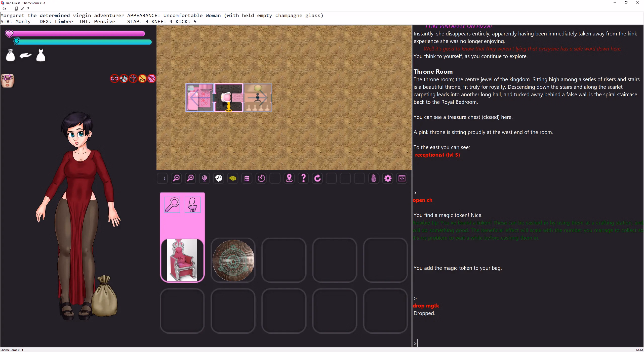The width and height of the screenshot is (644, 352).
Task: Click the mirror toolbar icon
Action: [x=205, y=178]
